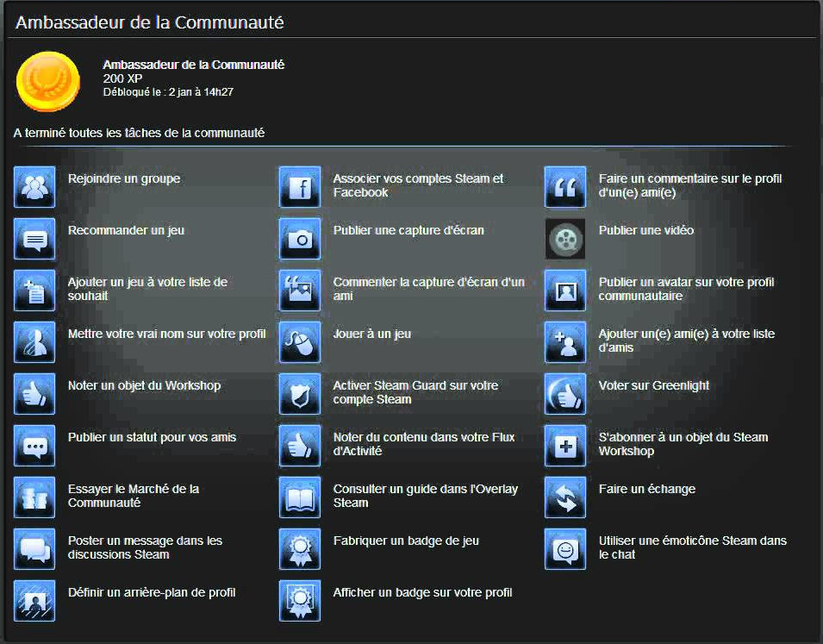Image resolution: width=823 pixels, height=644 pixels.
Task: Click the status ellipsis bubble icon
Action: [34, 446]
